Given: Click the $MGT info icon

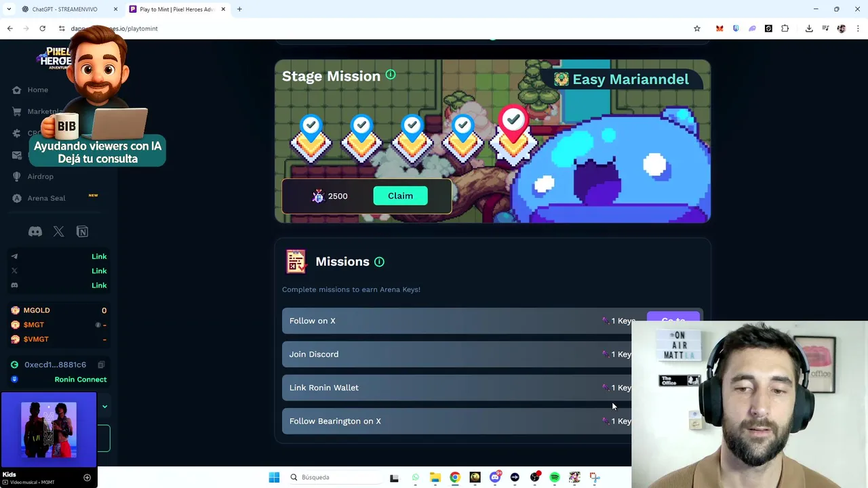Looking at the screenshot, I should tap(98, 325).
